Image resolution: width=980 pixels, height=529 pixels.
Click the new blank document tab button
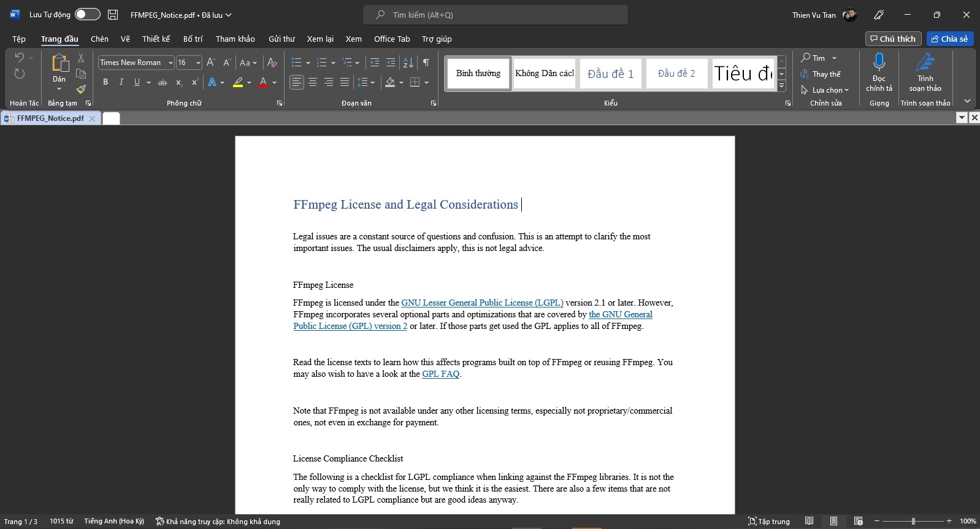click(x=111, y=118)
